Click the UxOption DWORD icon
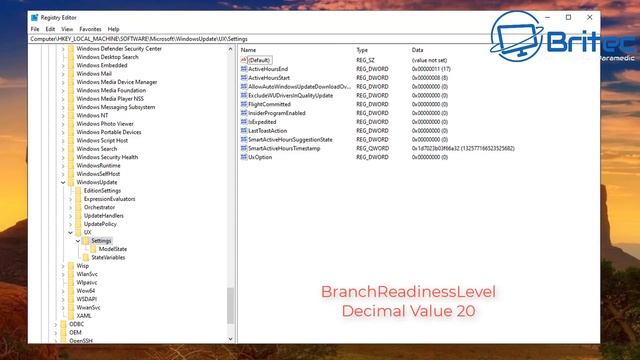The width and height of the screenshot is (640, 360). point(244,157)
